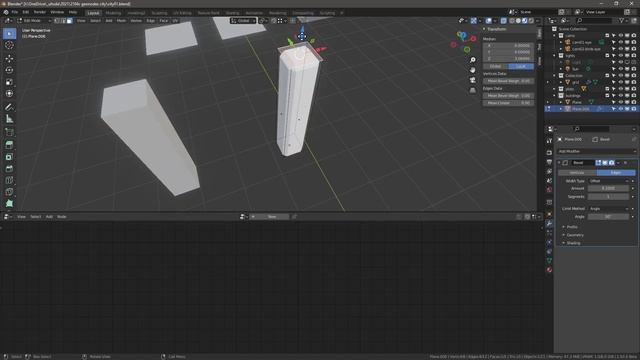This screenshot has width=640, height=360.
Task: Select the Cursor tool in viewport toolbar
Action: pyautogui.click(x=9, y=45)
